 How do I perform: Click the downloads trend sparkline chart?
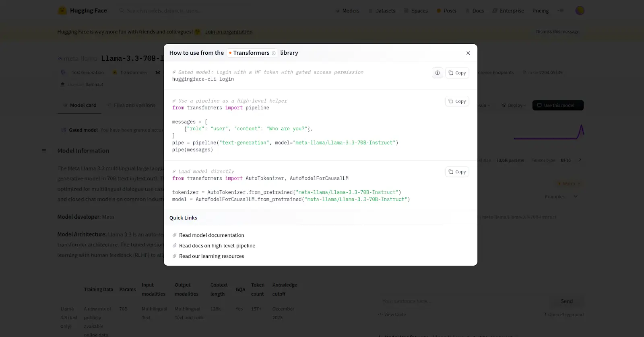point(549,132)
